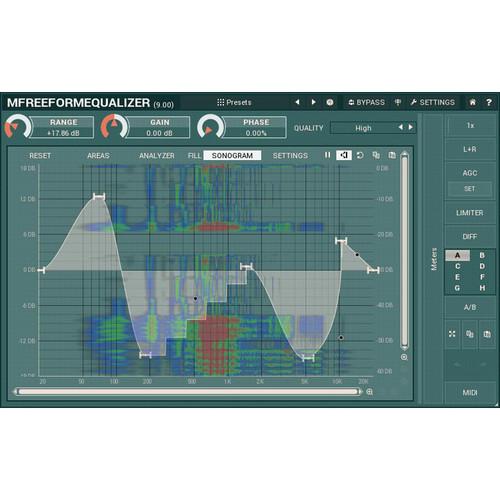Click the undo/reset circular arrow icon
Image resolution: width=500 pixels, height=500 pixels.
[x=360, y=155]
